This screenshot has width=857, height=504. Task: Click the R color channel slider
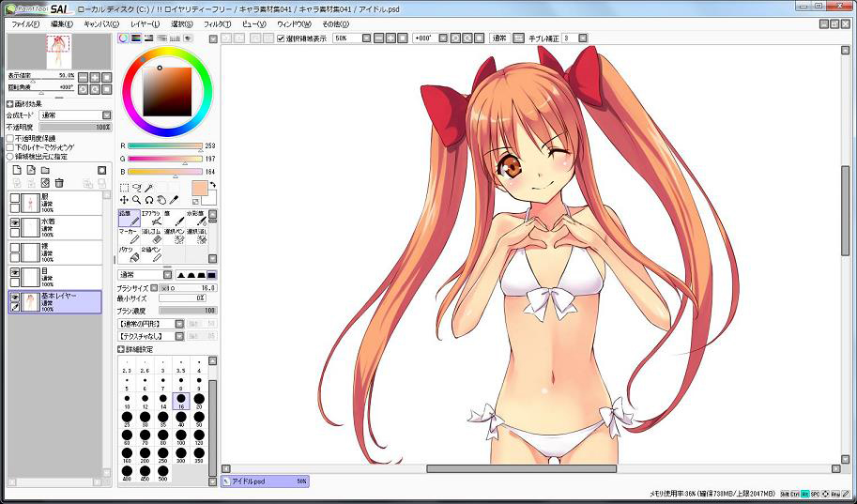(165, 145)
